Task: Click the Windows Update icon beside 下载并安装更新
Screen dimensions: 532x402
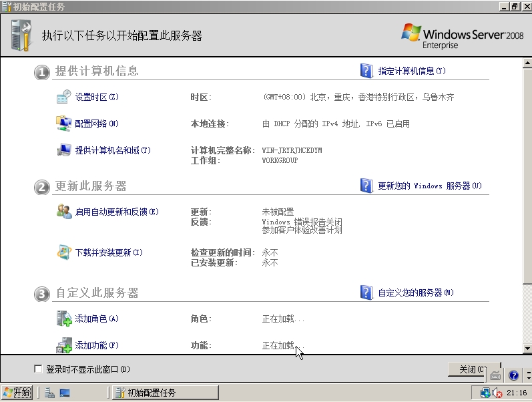Action: tap(64, 252)
